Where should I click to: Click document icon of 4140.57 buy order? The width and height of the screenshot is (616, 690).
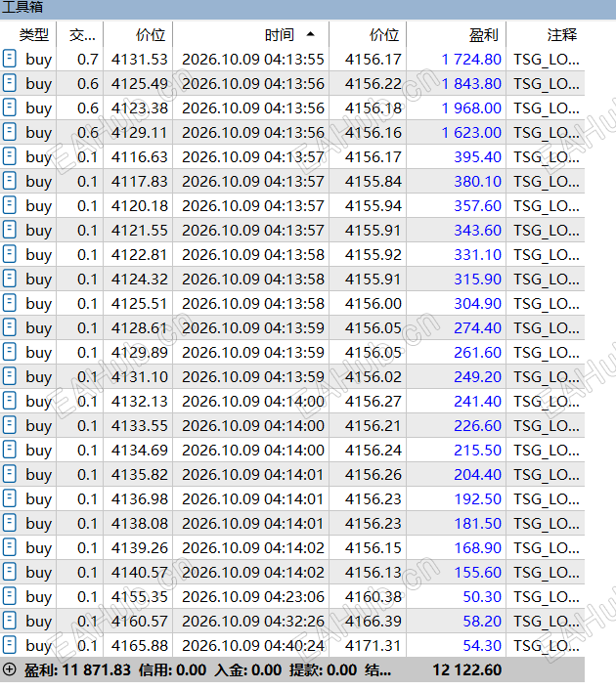pos(9,572)
